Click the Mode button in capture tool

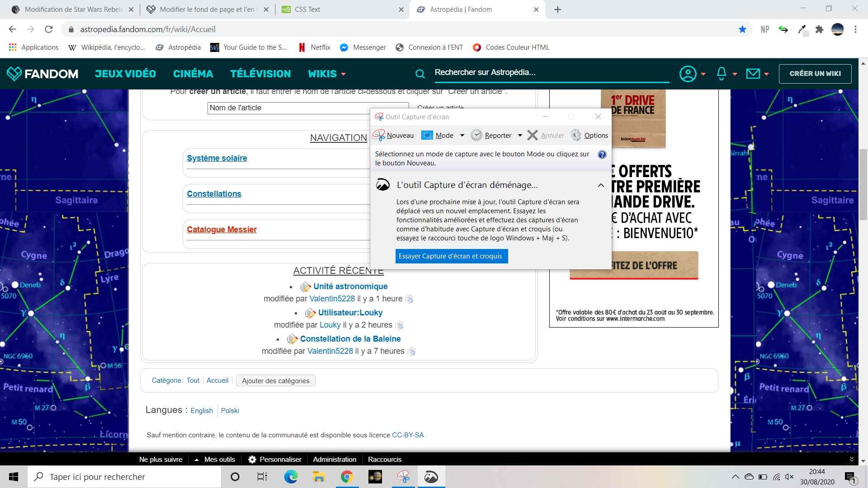(x=438, y=135)
